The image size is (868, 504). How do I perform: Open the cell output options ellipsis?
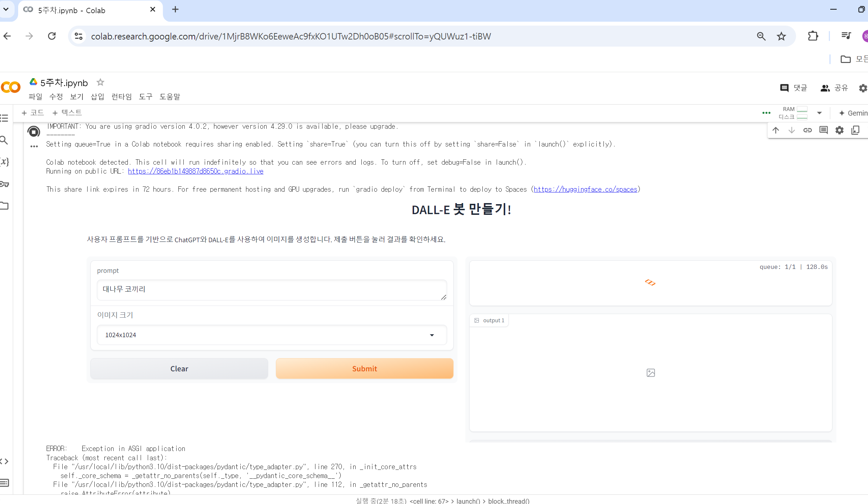coord(34,146)
